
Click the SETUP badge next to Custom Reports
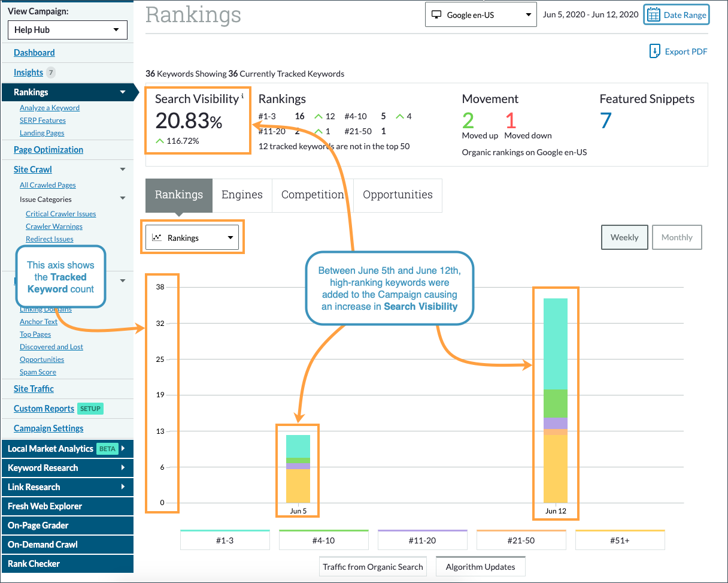point(90,409)
